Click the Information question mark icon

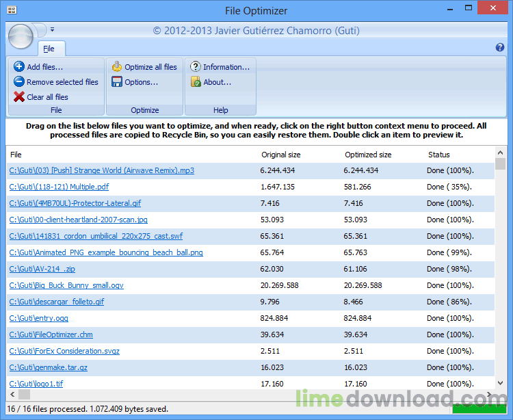(196, 67)
